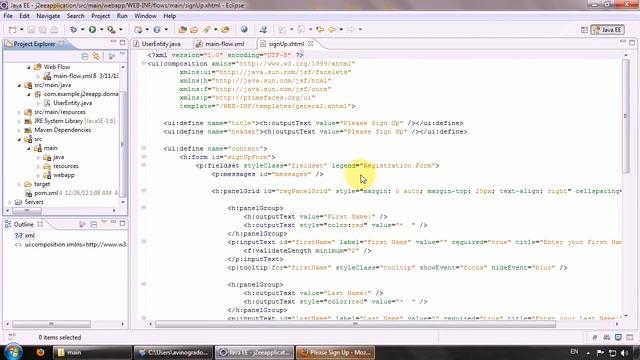Toggle fold marker on ui:composition line
The height and width of the screenshot is (360, 640).
[144, 63]
